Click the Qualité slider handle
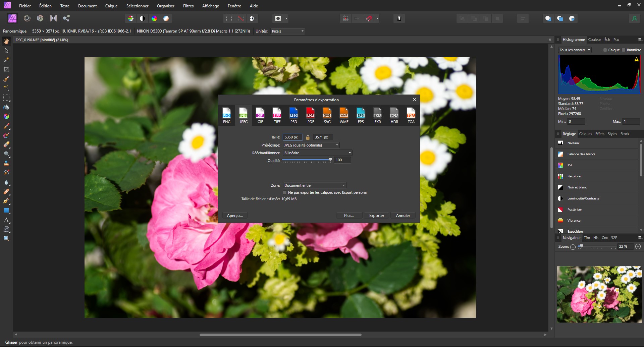This screenshot has height=347, width=644. click(330, 160)
